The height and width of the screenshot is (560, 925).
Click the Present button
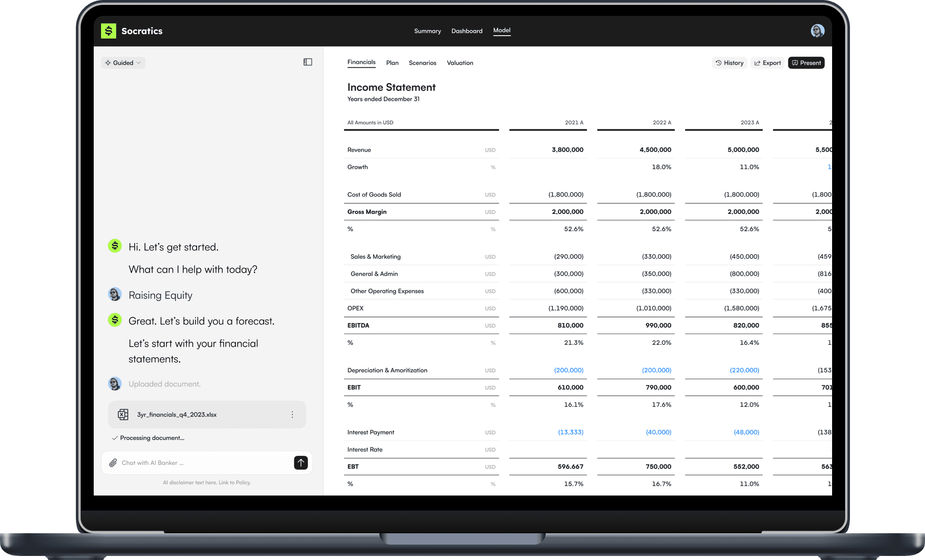[806, 63]
